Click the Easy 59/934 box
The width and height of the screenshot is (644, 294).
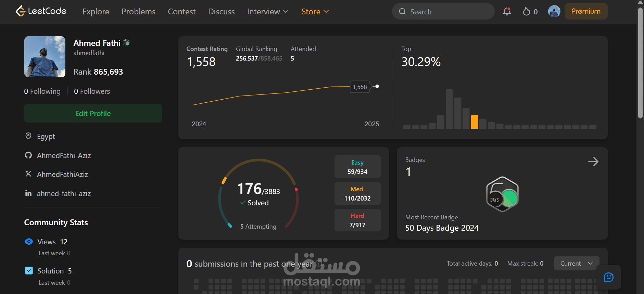pos(357,167)
